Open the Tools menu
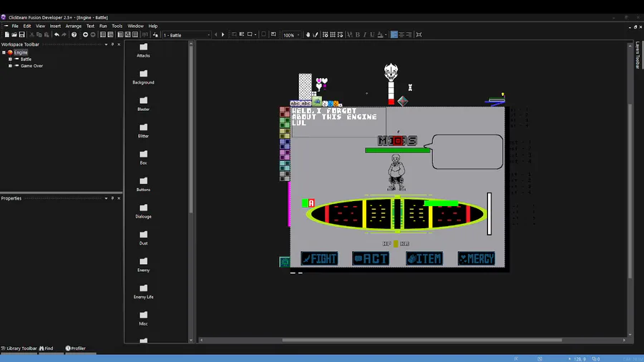 (x=117, y=26)
